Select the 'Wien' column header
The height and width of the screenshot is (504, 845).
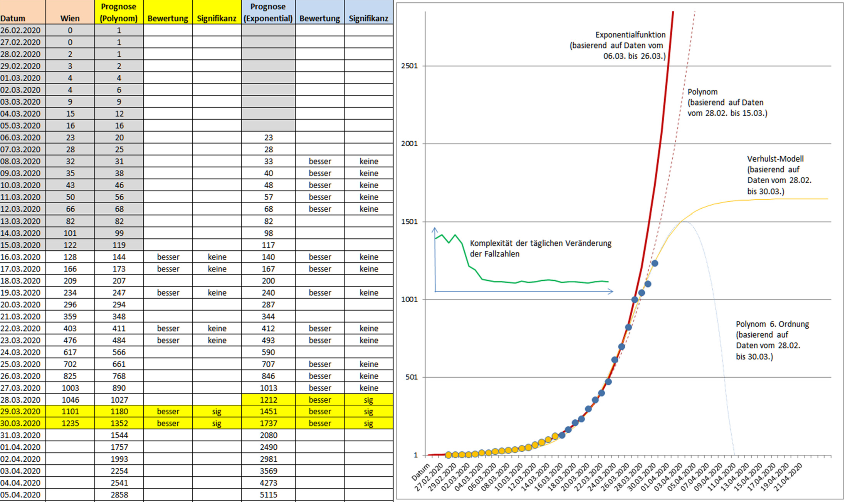70,12
